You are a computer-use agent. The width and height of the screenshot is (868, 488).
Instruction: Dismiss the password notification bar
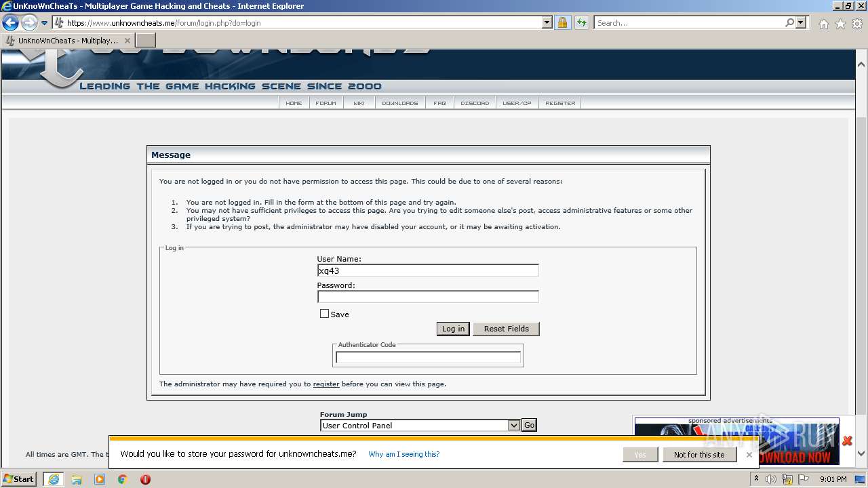tap(749, 454)
